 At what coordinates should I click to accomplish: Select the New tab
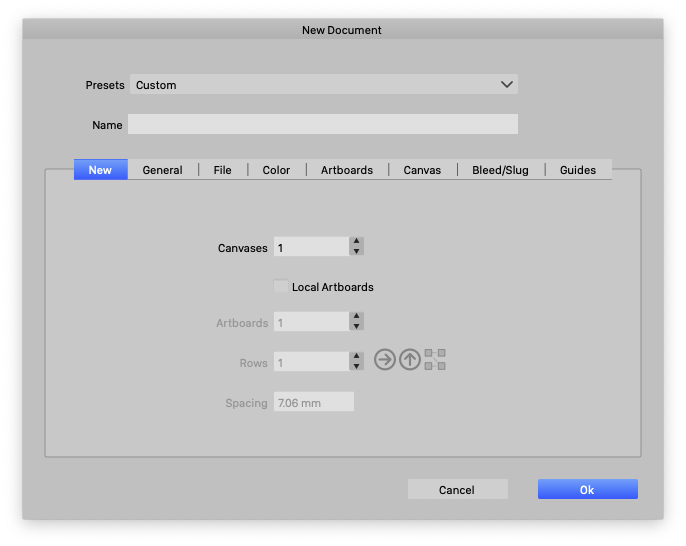click(100, 170)
